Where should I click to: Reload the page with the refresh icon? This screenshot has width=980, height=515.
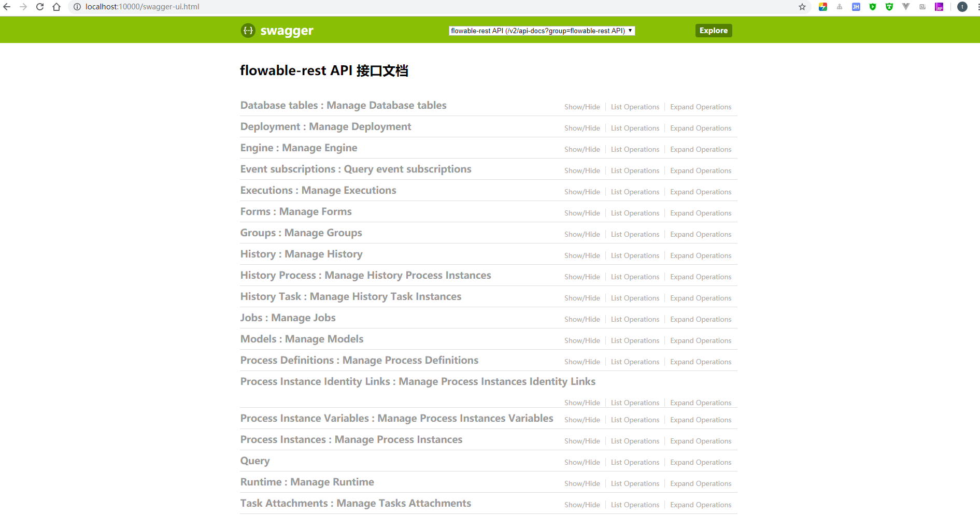tap(40, 7)
